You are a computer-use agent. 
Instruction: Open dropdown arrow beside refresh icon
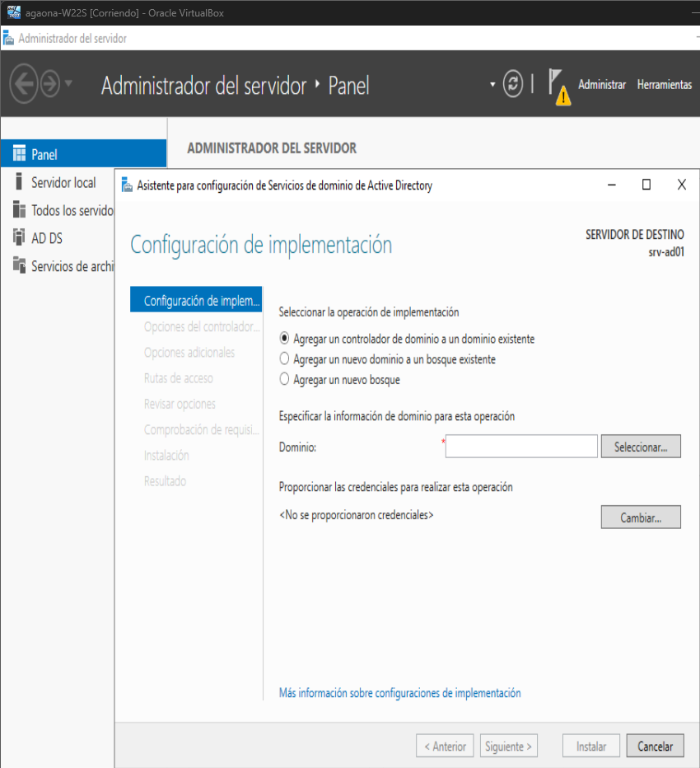[493, 85]
